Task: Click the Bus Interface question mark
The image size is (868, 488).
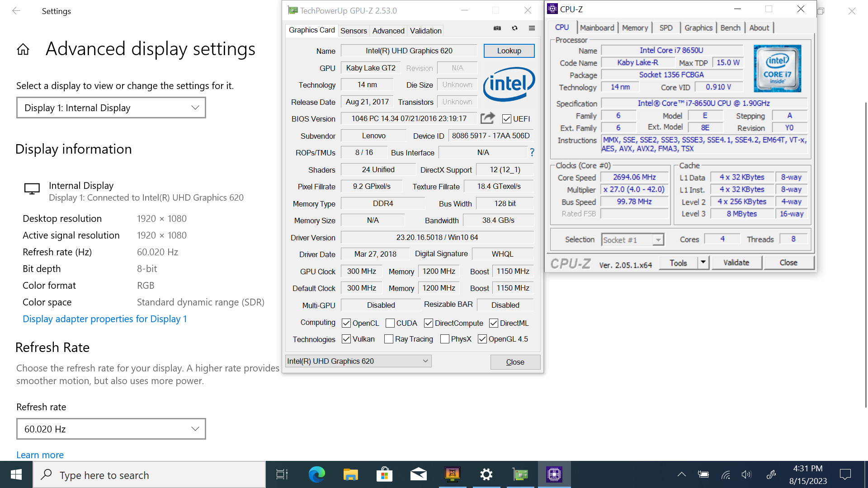Action: 532,153
